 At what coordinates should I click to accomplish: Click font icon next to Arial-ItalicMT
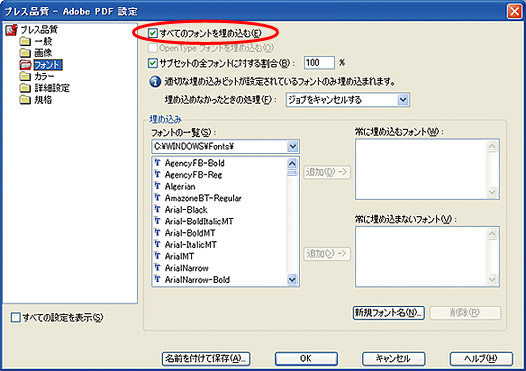point(157,245)
